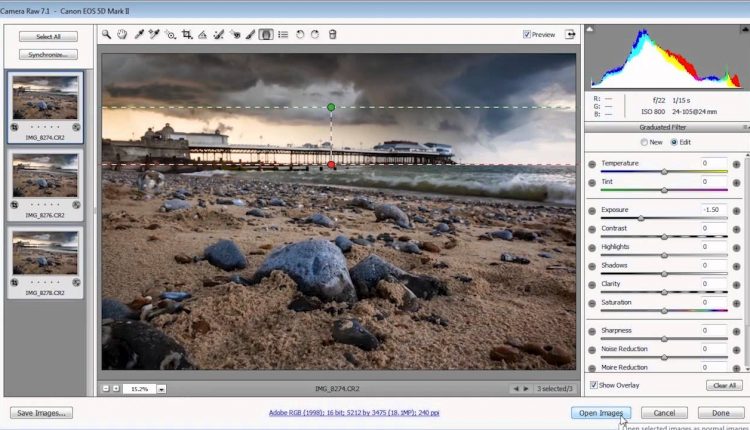
Task: Click the Clear All button
Action: pos(725,385)
